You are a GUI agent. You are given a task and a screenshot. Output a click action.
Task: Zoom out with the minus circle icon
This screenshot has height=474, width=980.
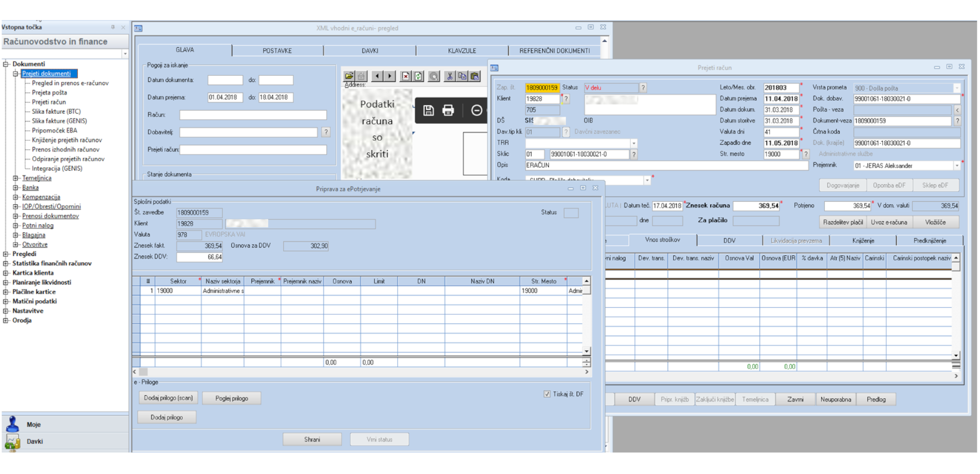click(x=476, y=111)
